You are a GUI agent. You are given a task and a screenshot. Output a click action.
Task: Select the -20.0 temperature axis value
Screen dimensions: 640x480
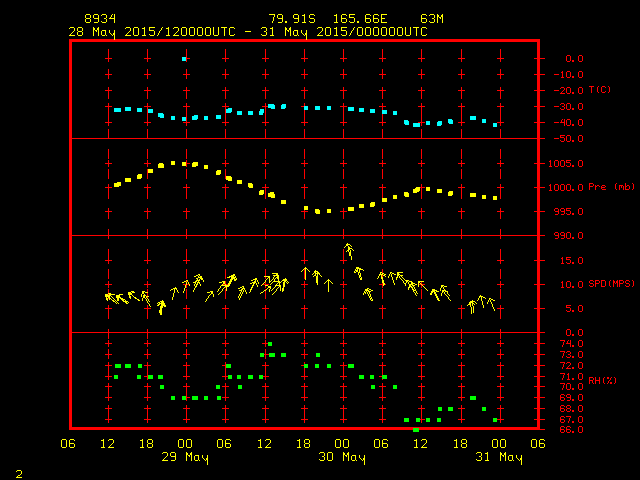(568, 91)
